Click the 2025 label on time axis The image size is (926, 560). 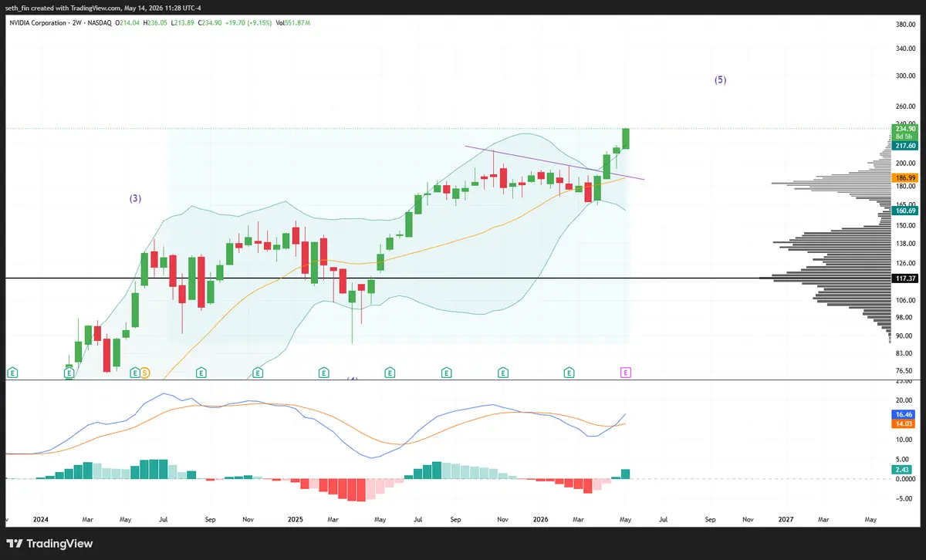coord(295,520)
